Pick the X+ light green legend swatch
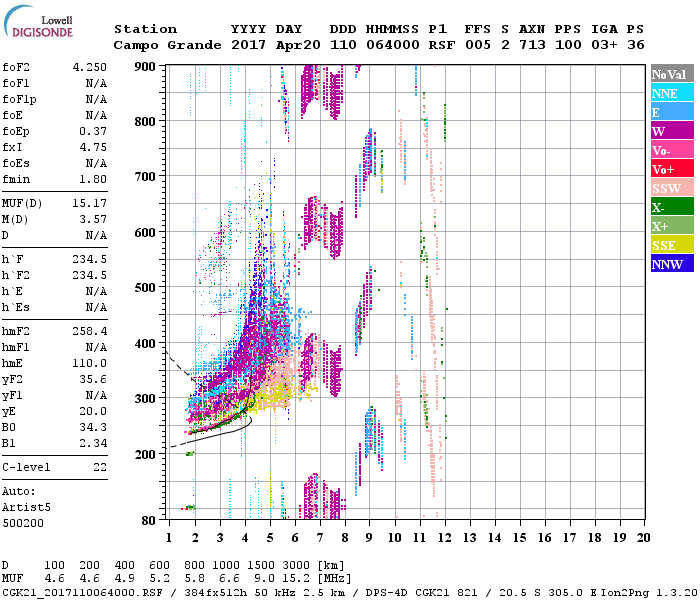Image resolution: width=700 pixels, height=600 pixels. pos(672,225)
